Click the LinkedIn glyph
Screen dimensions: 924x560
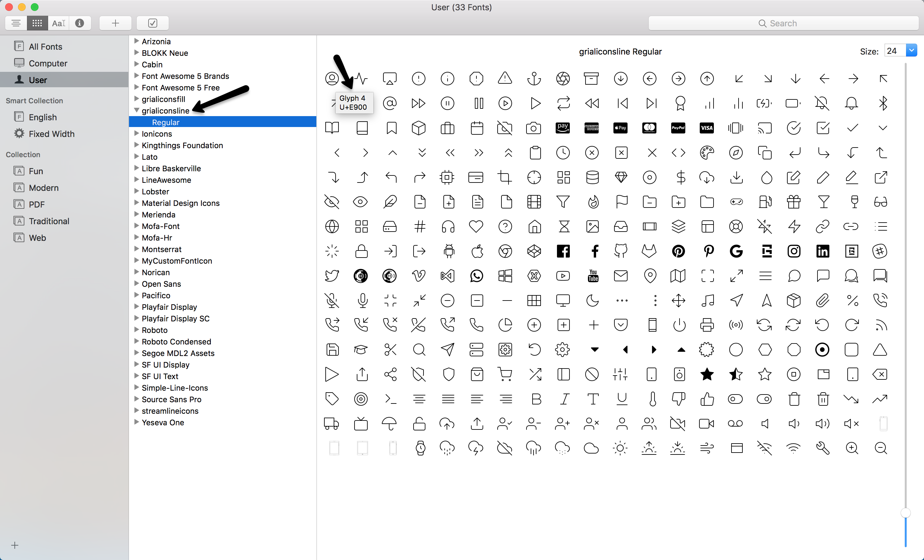[x=823, y=251]
